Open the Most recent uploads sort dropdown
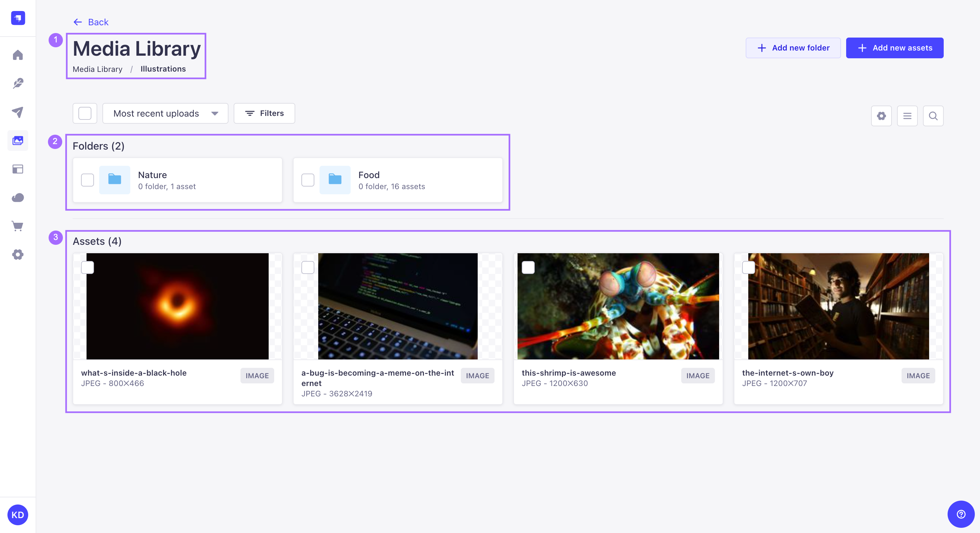The width and height of the screenshot is (980, 533). point(165,113)
